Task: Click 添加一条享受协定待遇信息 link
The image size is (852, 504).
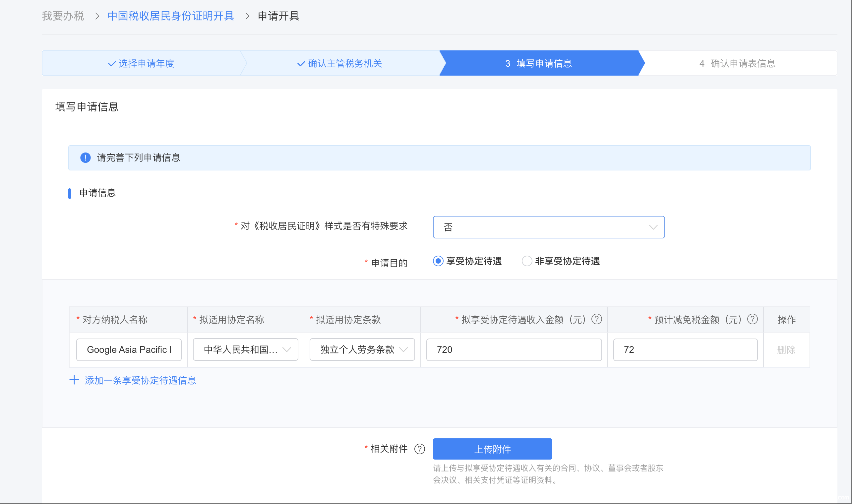Action: tap(140, 380)
